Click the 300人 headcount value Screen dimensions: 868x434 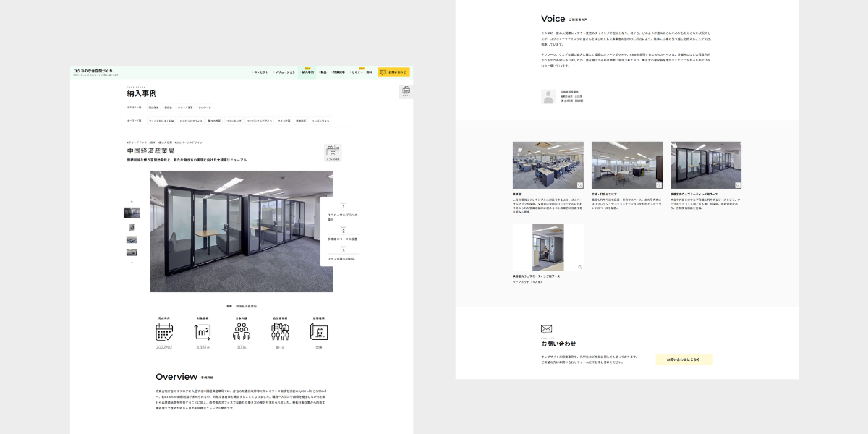(x=242, y=347)
